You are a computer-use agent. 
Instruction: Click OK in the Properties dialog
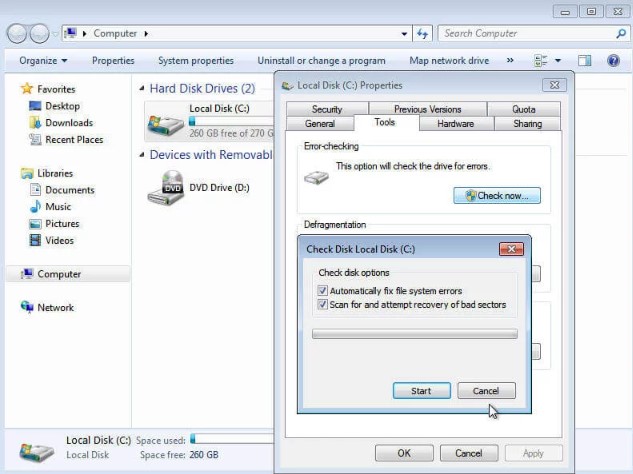point(404,453)
